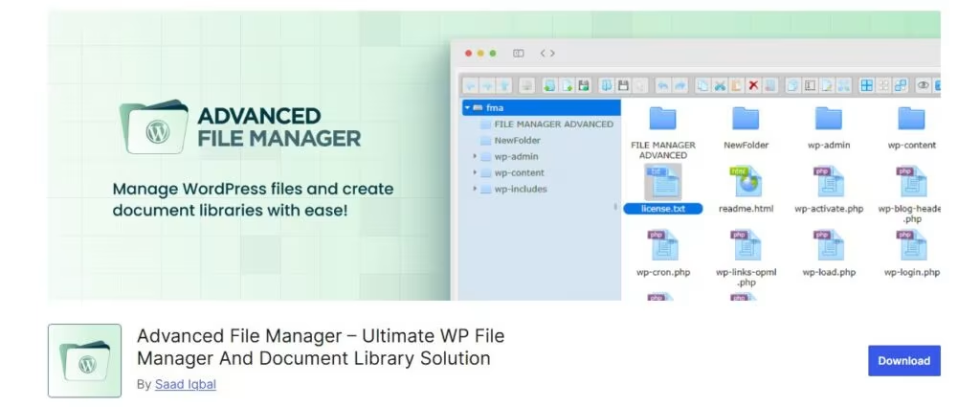The width and height of the screenshot is (980, 407).
Task: Click the green maximize dot on window
Action: [493, 53]
